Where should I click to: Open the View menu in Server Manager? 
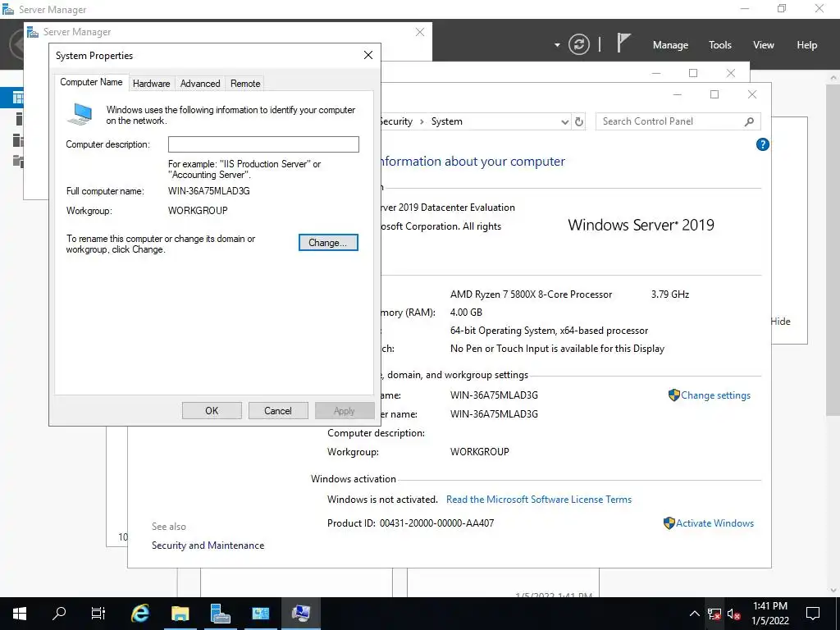coord(763,45)
